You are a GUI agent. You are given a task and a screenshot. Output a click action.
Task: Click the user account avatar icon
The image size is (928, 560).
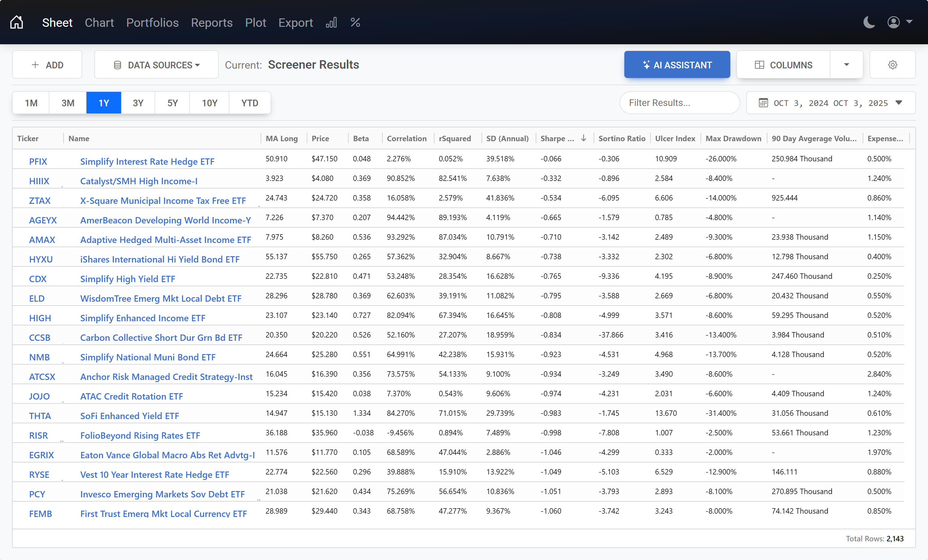[893, 22]
